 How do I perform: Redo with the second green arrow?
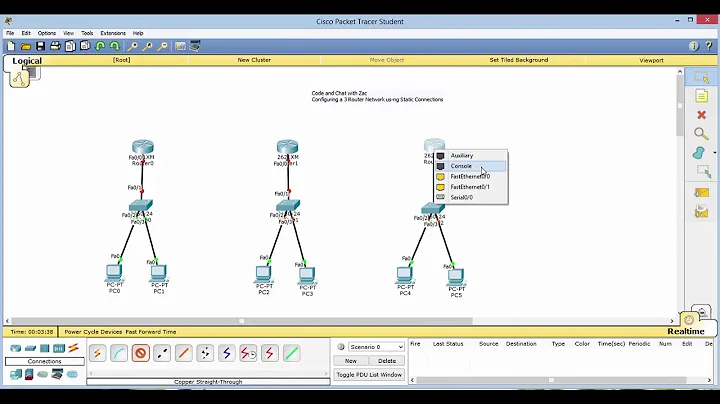pos(115,46)
